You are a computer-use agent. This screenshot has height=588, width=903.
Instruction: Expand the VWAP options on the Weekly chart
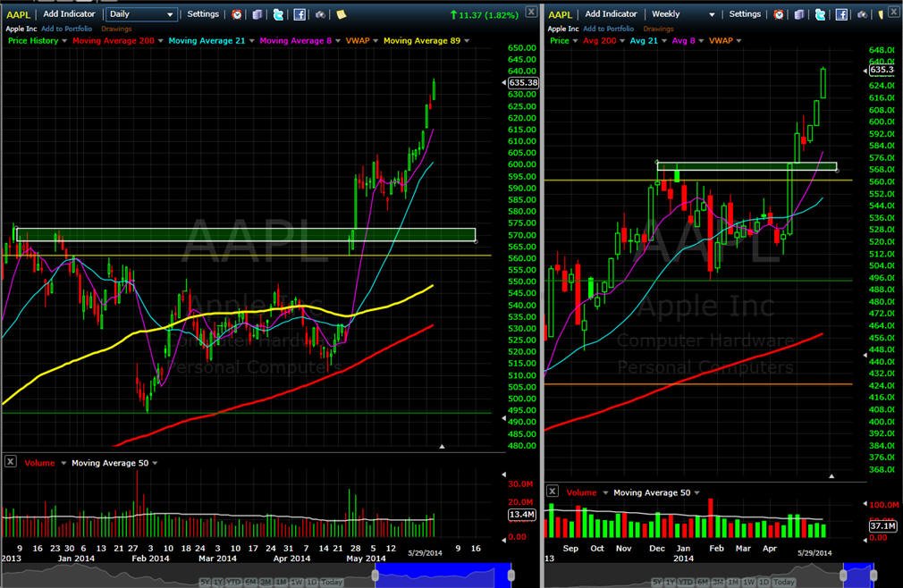pos(738,41)
